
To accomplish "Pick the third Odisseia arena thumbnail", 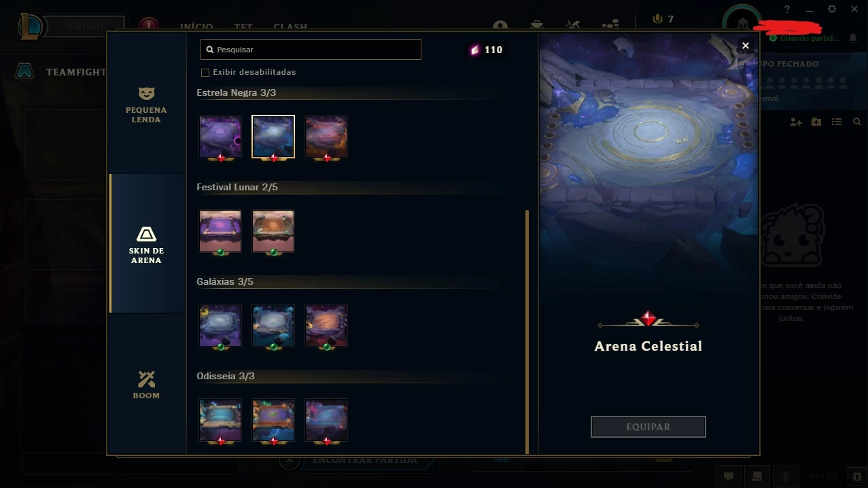I will [326, 420].
